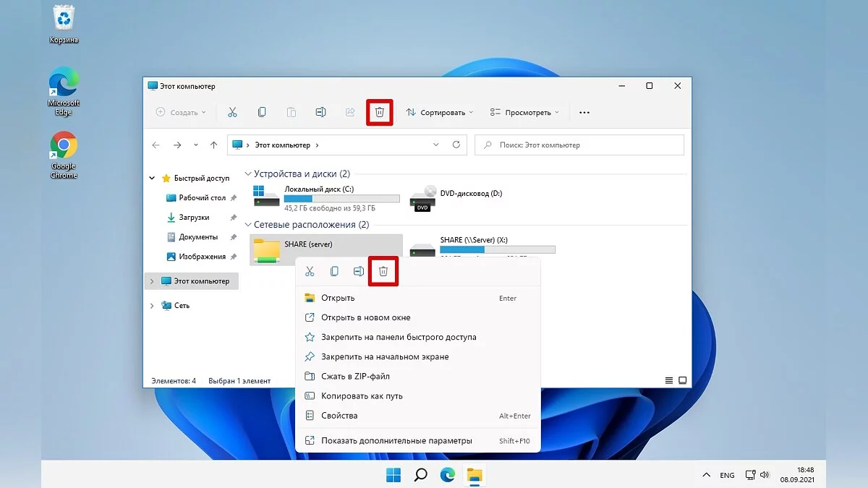Screen dimensions: 868x488
Task: Open Загрузки folder in sidebar
Action: tap(194, 217)
